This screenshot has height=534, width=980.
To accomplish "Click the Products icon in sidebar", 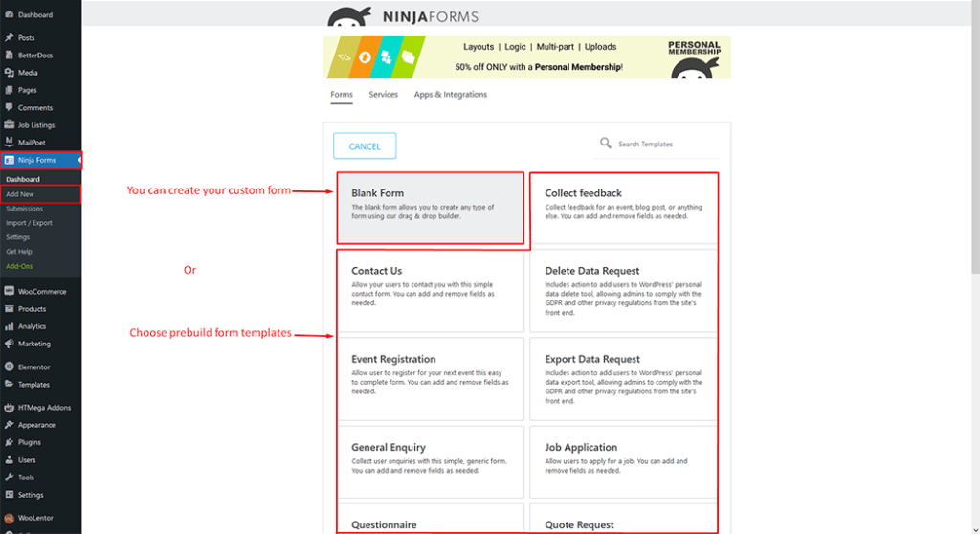I will point(9,309).
